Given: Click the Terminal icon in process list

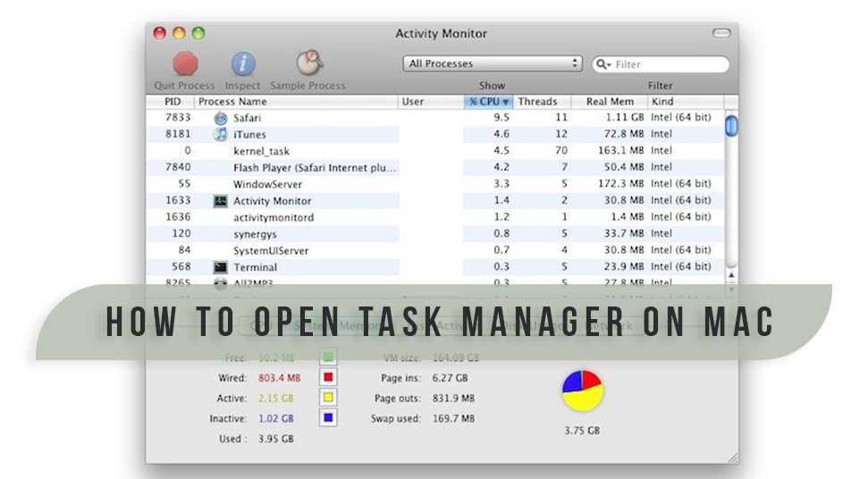Looking at the screenshot, I should pyautogui.click(x=220, y=267).
